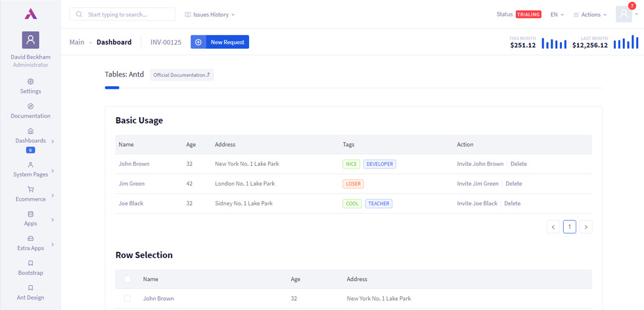The height and width of the screenshot is (310, 644).
Task: Click the Extra Apps icon
Action: [30, 238]
